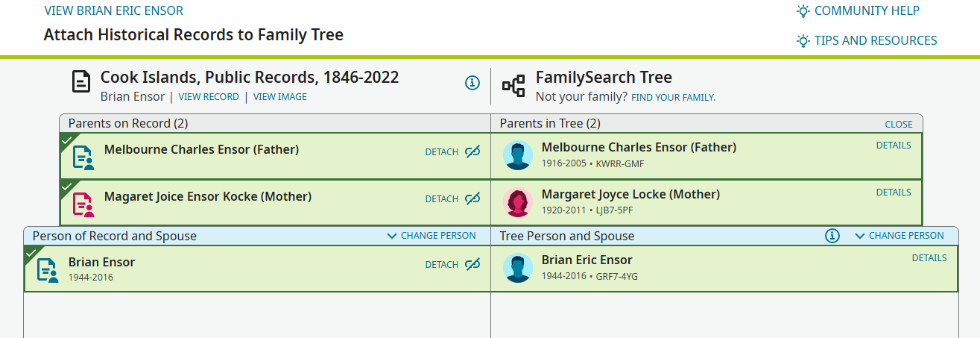Open Change Person dropdown under Tree Person and Spouse
The height and width of the screenshot is (338, 980).
coord(900,236)
